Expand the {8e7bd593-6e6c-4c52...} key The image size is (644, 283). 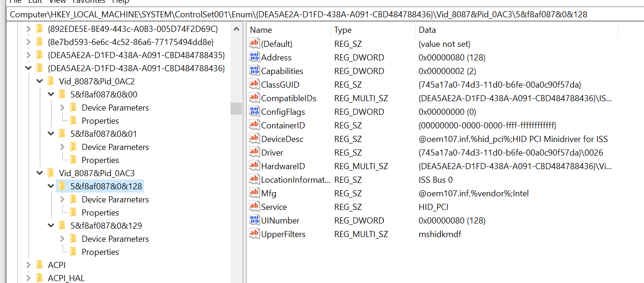(28, 42)
